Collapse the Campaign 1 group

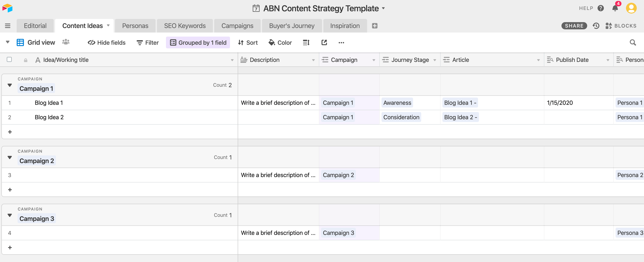click(10, 85)
